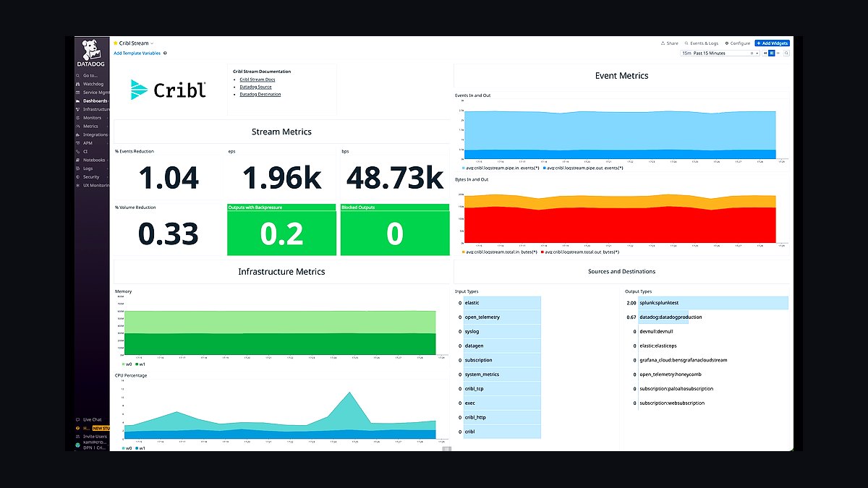Click the template variables help icon
The width and height of the screenshot is (868, 488).
point(165,53)
